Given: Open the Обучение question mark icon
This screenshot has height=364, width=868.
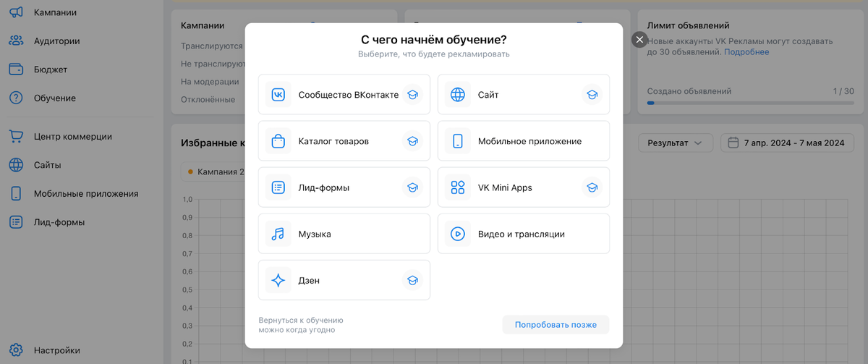Looking at the screenshot, I should tap(16, 98).
